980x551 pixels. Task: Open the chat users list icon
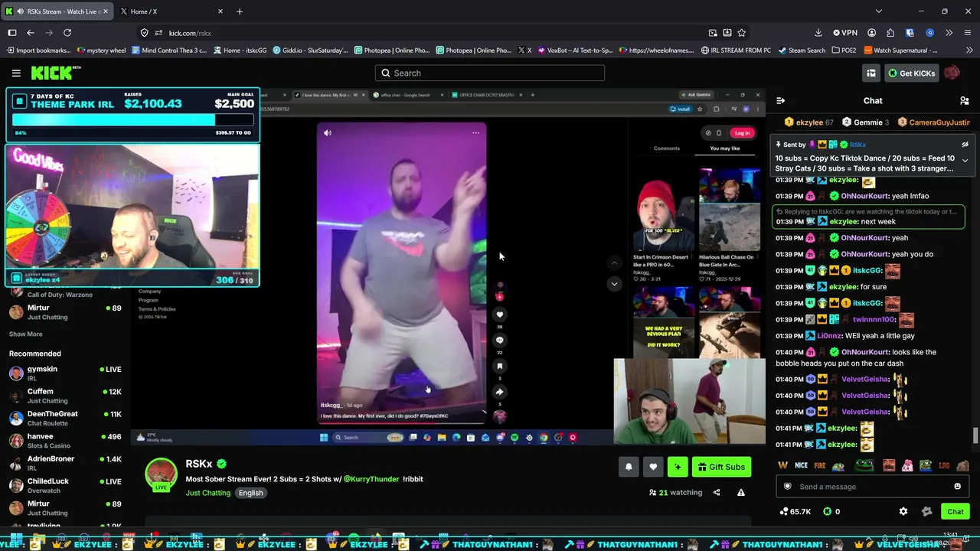(x=965, y=100)
